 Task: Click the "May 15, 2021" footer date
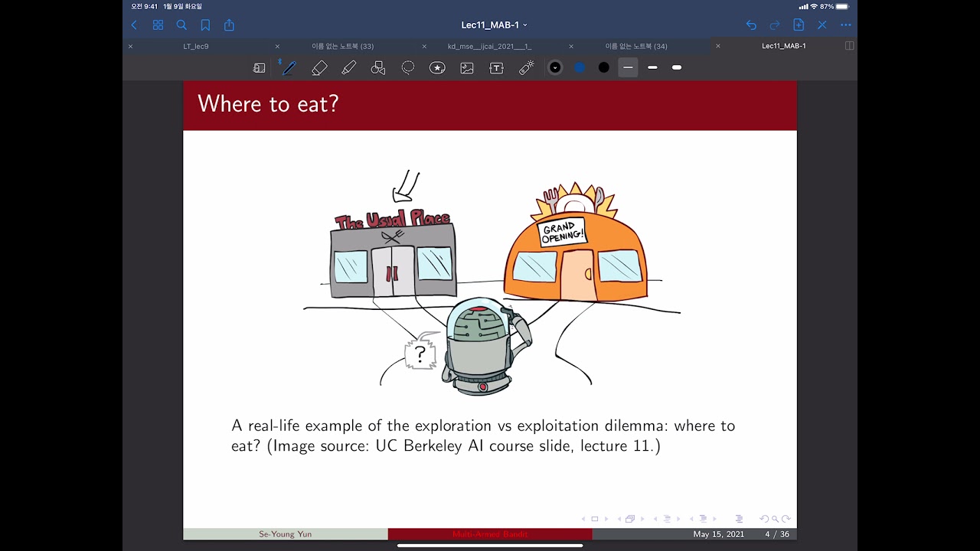tap(719, 534)
